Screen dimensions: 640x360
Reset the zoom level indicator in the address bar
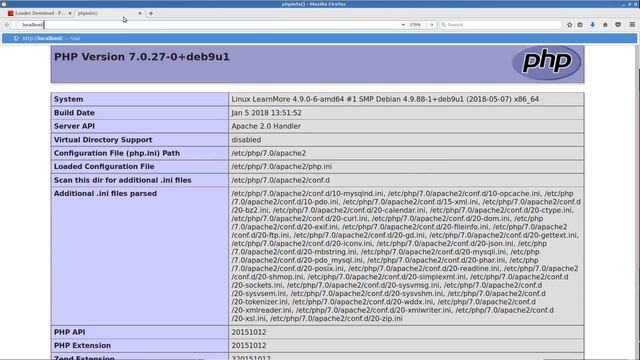point(415,25)
